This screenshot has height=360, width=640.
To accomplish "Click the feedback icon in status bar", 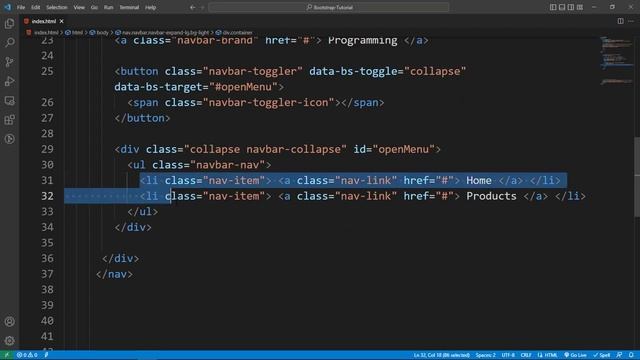I will [619, 355].
